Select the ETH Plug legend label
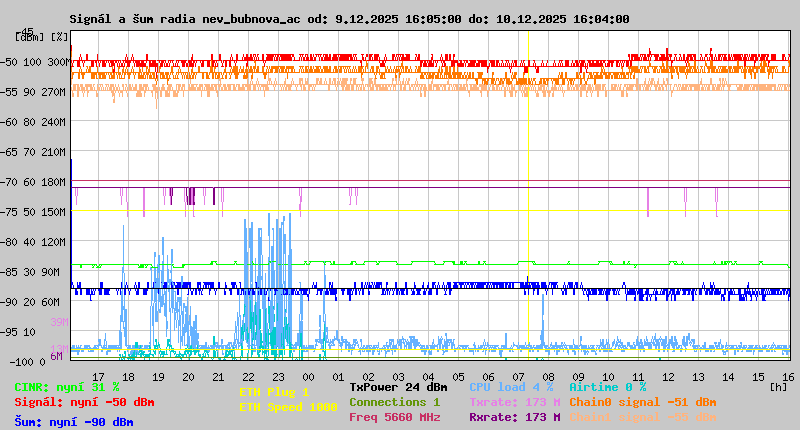The height and width of the screenshot is (430, 800). point(274,392)
